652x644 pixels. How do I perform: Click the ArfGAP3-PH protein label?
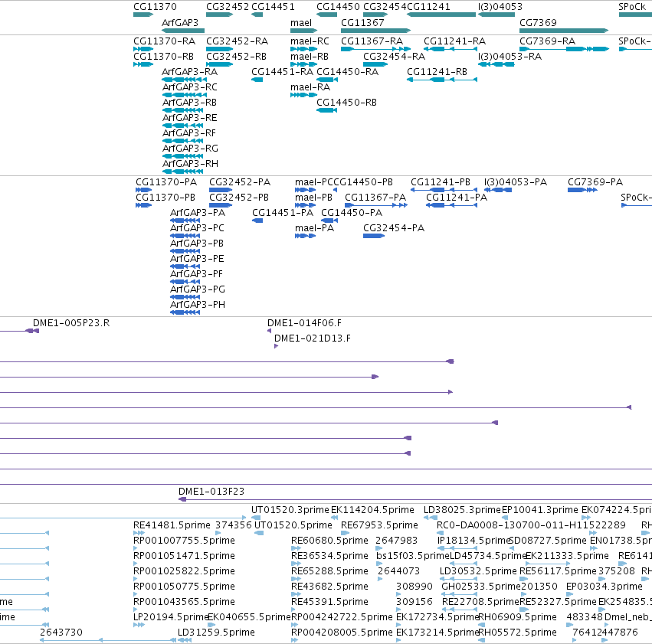tap(198, 305)
